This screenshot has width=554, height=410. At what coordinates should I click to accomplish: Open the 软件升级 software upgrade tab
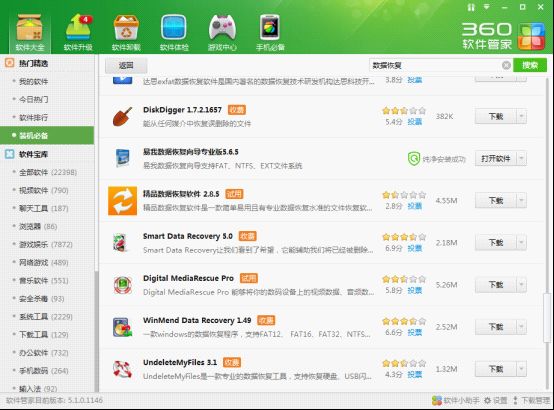78,33
